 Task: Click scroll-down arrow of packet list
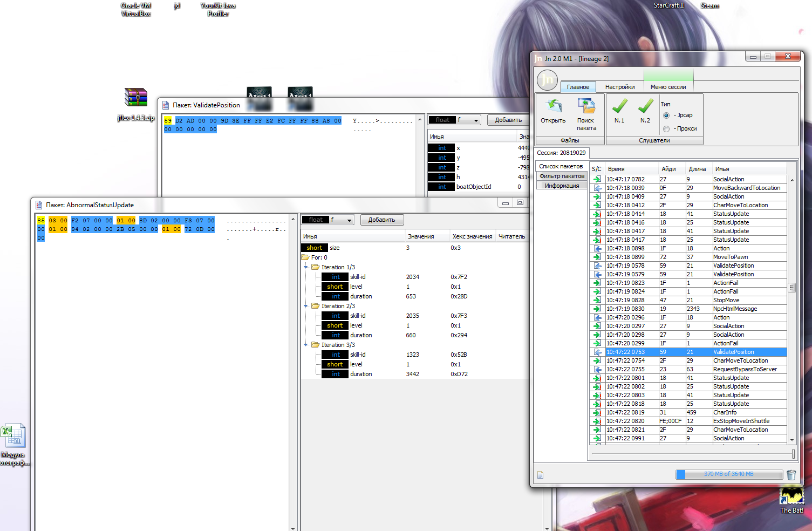click(791, 440)
